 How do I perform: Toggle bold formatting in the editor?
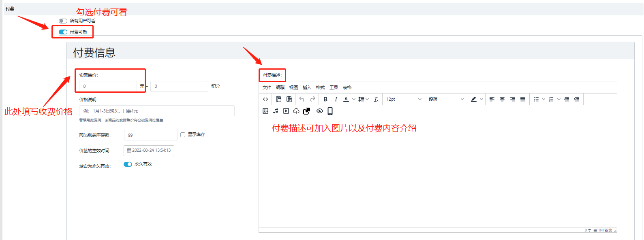tap(325, 99)
